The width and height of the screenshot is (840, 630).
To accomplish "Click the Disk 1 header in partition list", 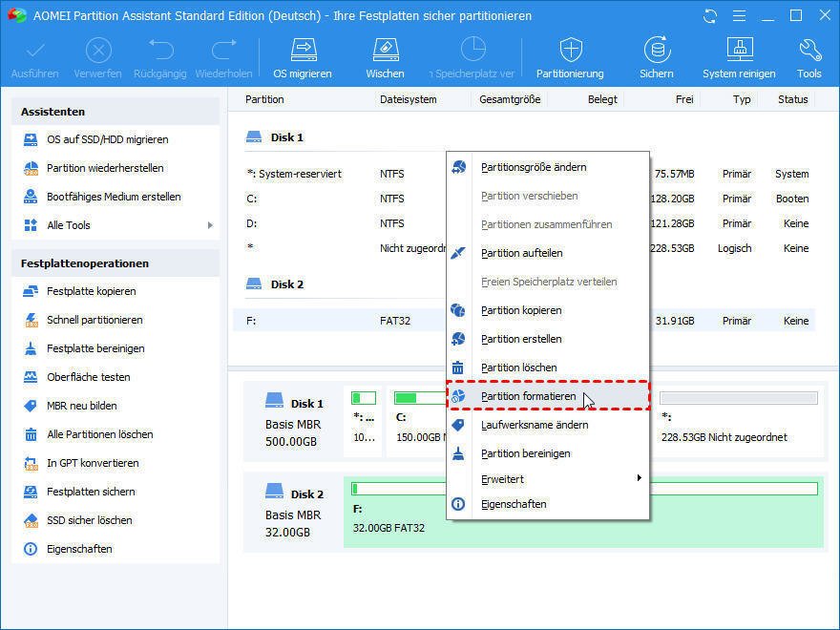I will click(275, 137).
